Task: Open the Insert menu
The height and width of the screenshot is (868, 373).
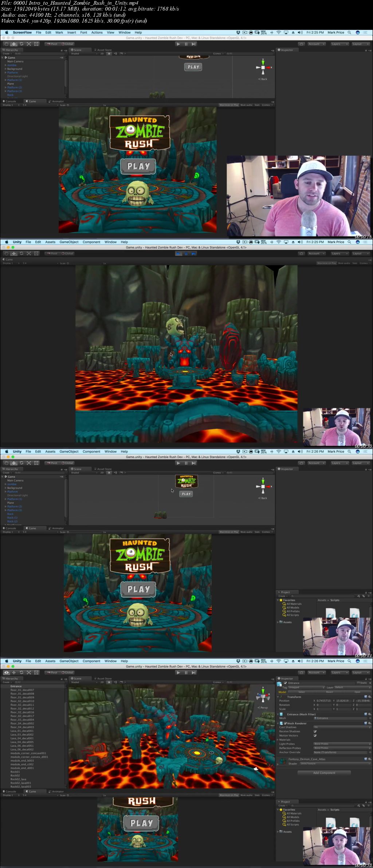Action: point(72,32)
